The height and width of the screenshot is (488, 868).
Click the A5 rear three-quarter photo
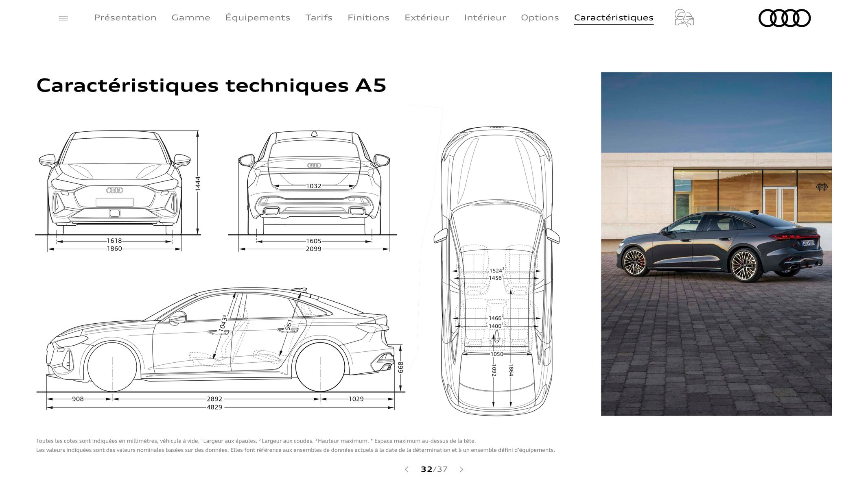[716, 244]
